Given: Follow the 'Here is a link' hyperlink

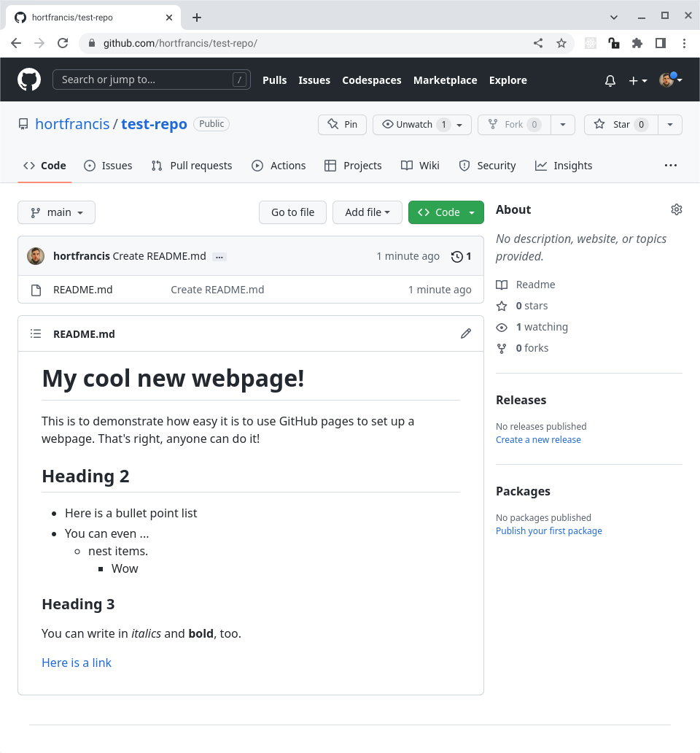Looking at the screenshot, I should [77, 663].
